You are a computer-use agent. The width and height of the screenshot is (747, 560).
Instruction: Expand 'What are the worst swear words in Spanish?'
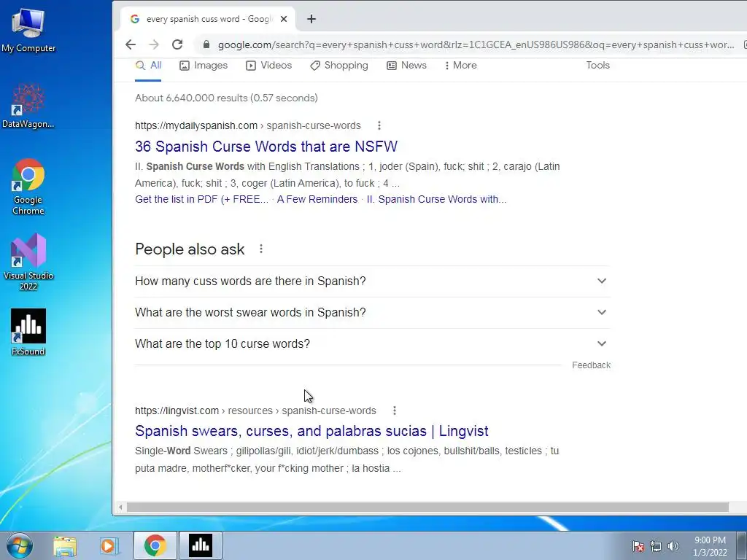pos(373,313)
